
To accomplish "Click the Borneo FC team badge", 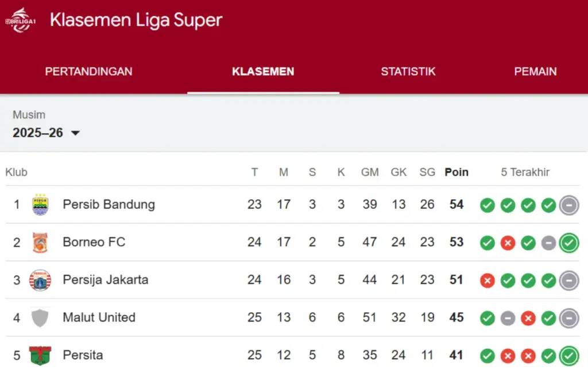I will coord(40,242).
